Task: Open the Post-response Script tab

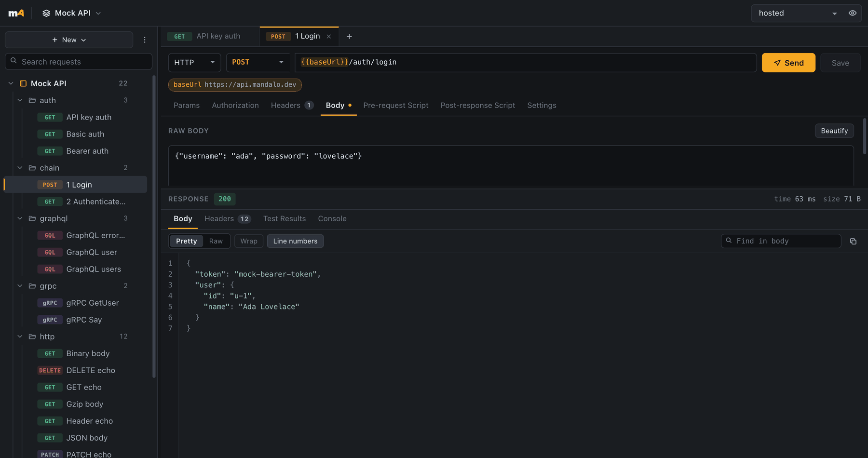Action: [477, 105]
